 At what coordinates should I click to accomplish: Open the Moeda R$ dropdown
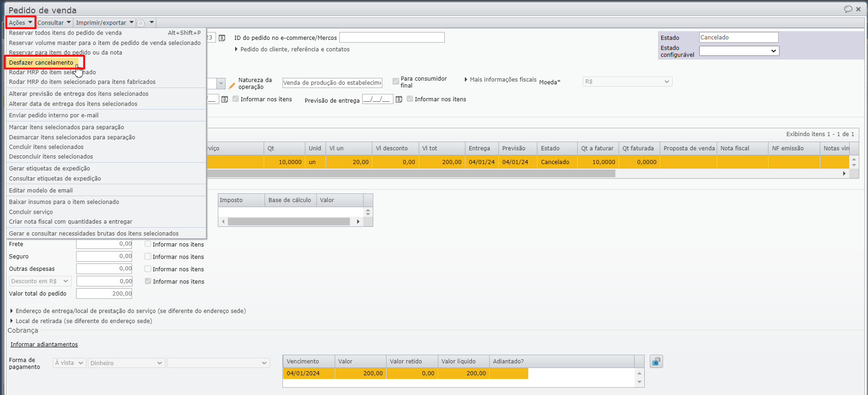pyautogui.click(x=627, y=82)
